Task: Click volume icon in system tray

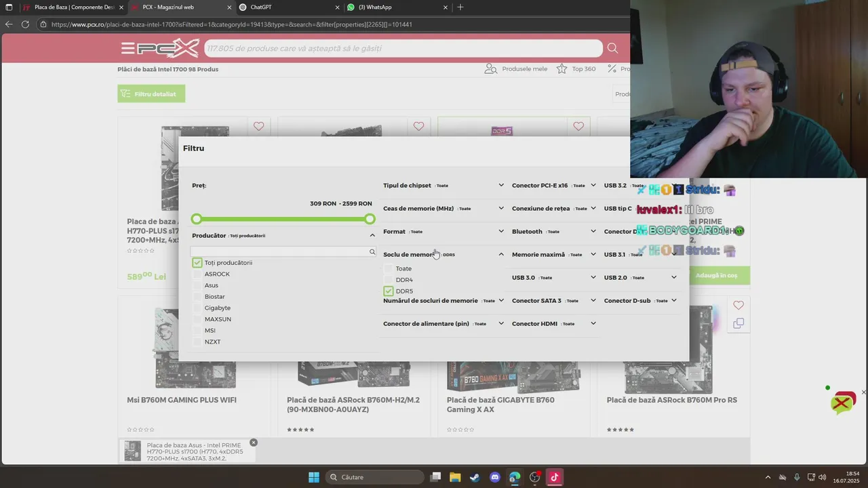Action: 822,477
